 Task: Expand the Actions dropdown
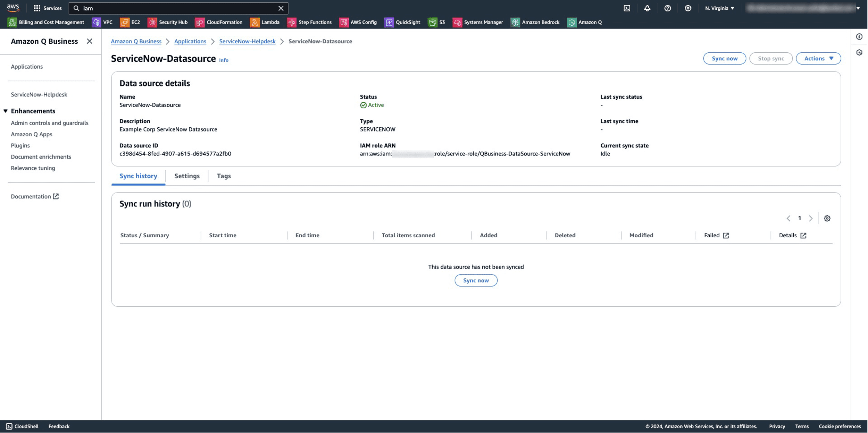818,58
